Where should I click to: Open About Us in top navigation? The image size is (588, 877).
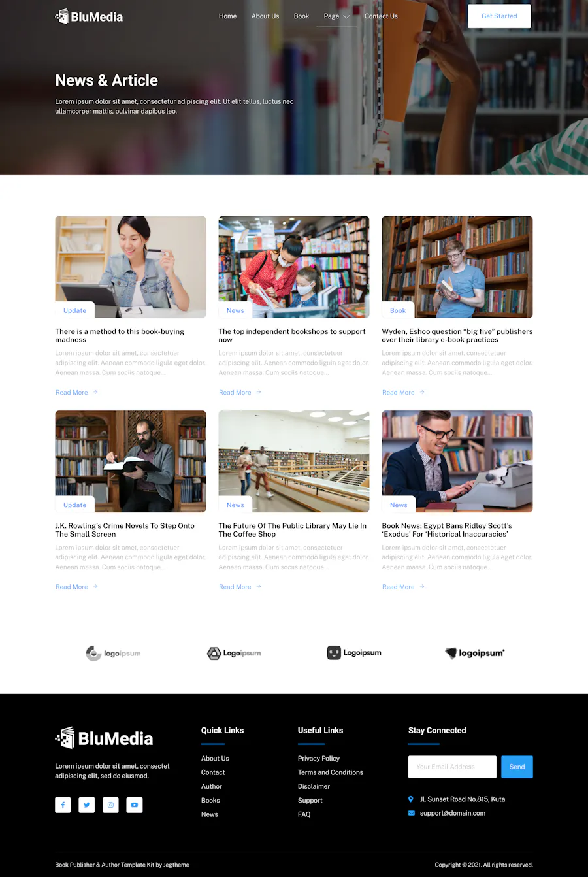(265, 16)
